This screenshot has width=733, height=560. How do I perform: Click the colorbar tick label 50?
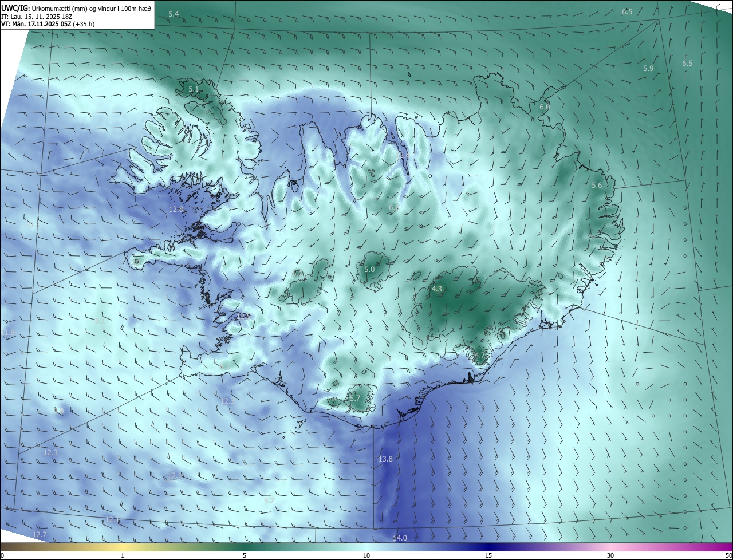728,555
